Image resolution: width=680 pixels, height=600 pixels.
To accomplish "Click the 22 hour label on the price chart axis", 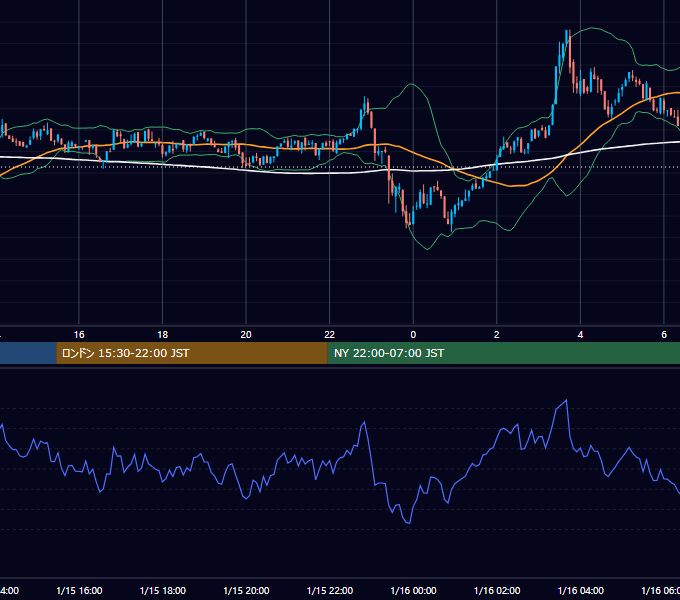I will pyautogui.click(x=330, y=335).
